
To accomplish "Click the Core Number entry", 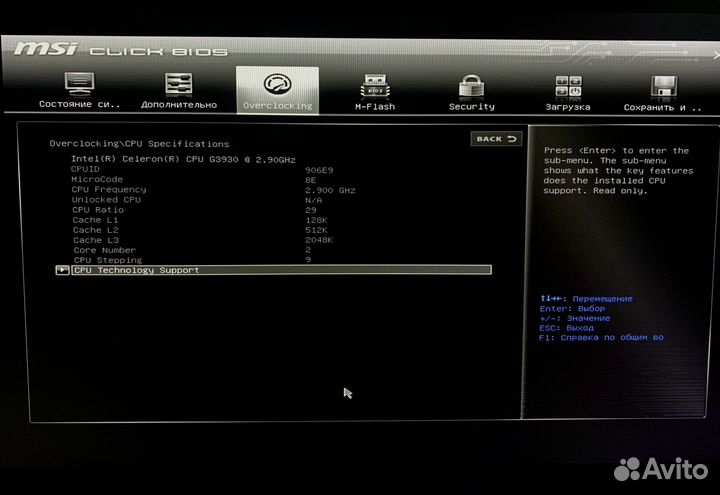I will pyautogui.click(x=104, y=250).
